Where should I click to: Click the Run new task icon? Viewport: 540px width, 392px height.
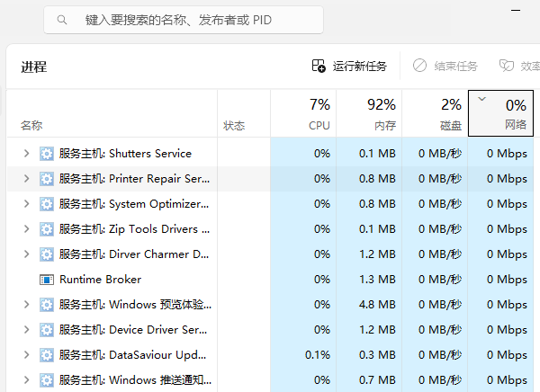(x=319, y=66)
